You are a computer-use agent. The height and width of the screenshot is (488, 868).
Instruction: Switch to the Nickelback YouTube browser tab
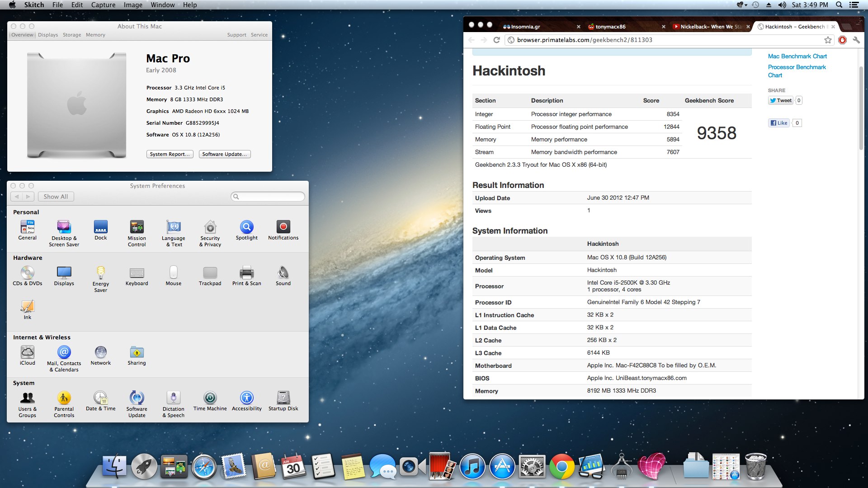coord(711,27)
